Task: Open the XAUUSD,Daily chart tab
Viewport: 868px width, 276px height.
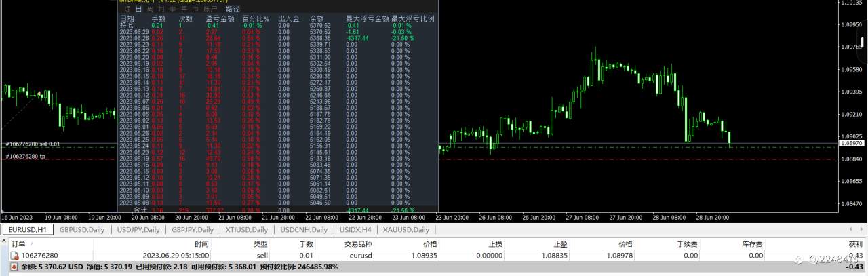Action: 407,230
